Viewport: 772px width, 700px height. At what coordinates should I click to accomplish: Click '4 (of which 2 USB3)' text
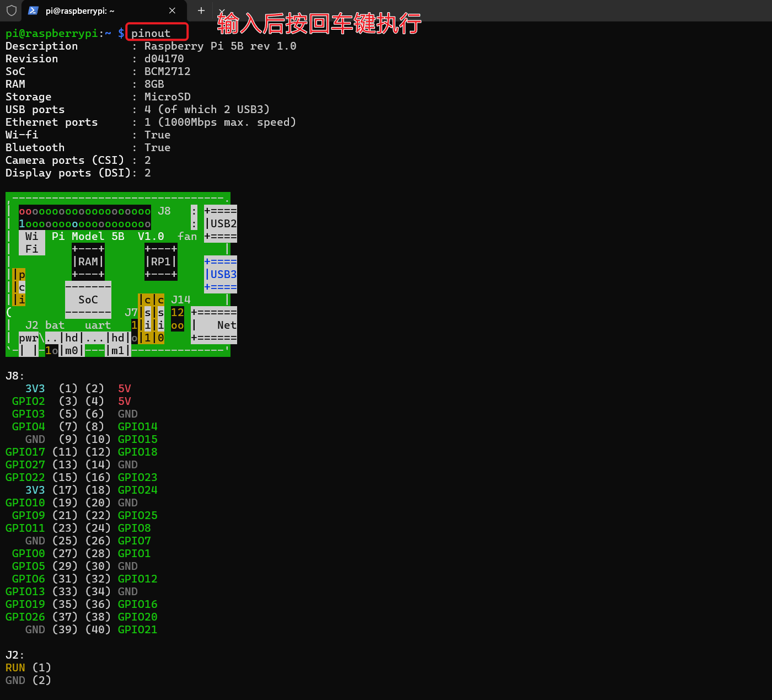207,110
